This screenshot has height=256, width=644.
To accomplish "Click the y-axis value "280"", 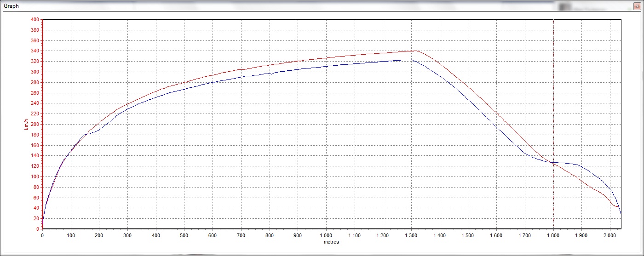I will [x=35, y=82].
